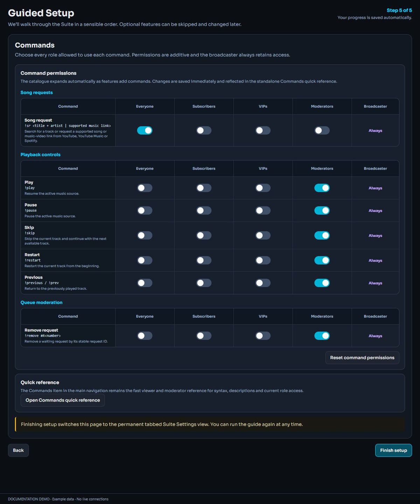This screenshot has width=420, height=504.
Task: Turn off Pause command for Moderators
Action: [x=322, y=210]
